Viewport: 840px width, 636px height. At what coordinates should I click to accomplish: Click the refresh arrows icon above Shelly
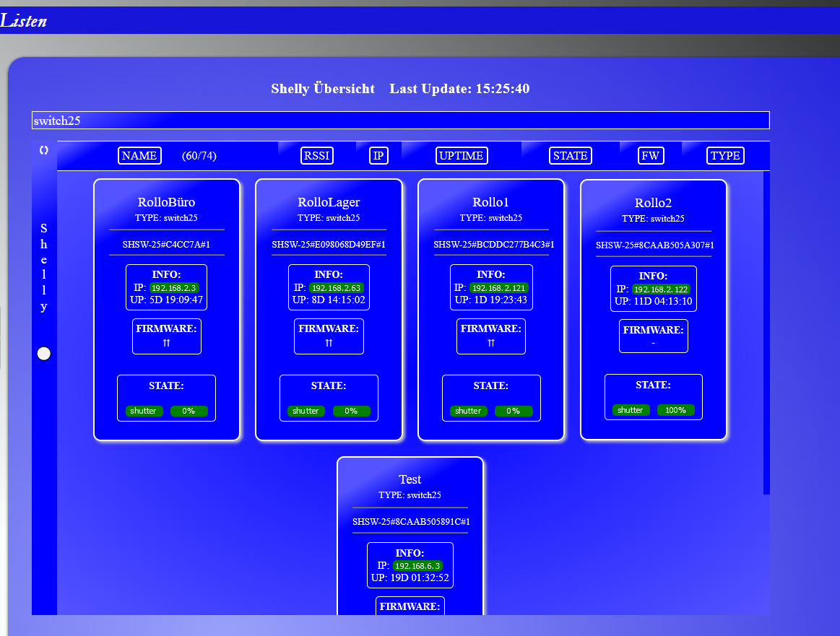coord(43,150)
